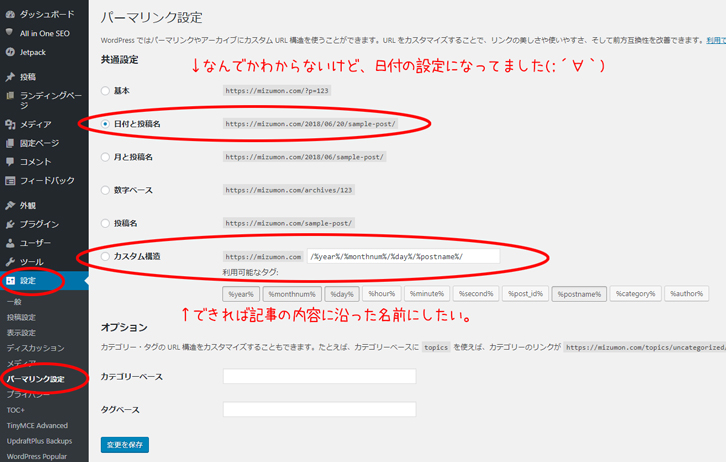This screenshot has height=462, width=726.
Task: Click the https://mizumon.com/?p=123 sample URL
Action: 277,91
